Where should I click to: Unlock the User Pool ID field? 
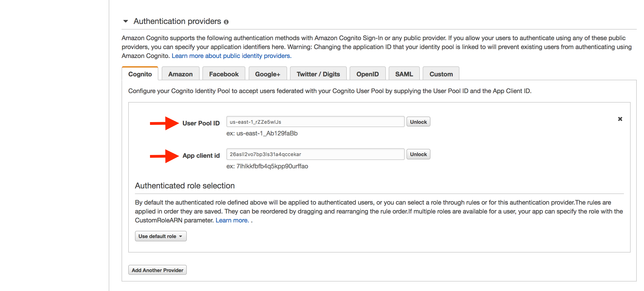(418, 122)
